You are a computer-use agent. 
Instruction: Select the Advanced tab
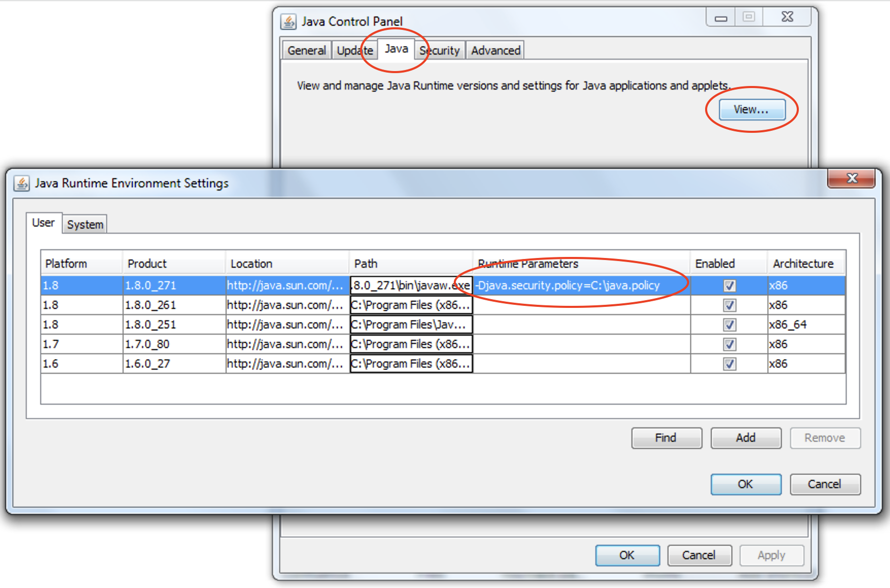click(495, 50)
